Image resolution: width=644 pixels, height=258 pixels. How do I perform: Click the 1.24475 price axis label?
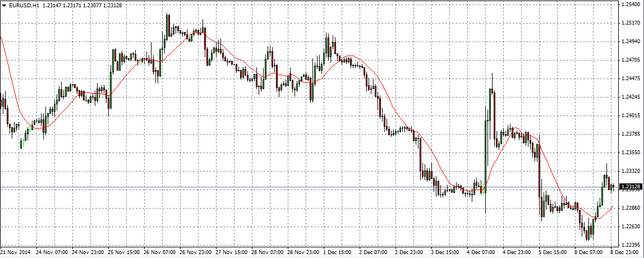pos(631,79)
